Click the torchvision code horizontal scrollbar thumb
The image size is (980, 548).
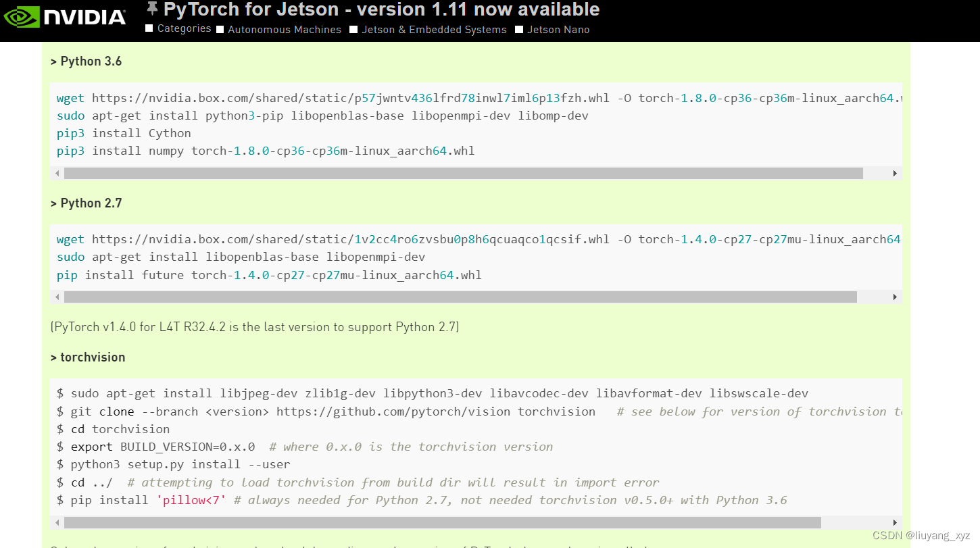click(x=443, y=523)
